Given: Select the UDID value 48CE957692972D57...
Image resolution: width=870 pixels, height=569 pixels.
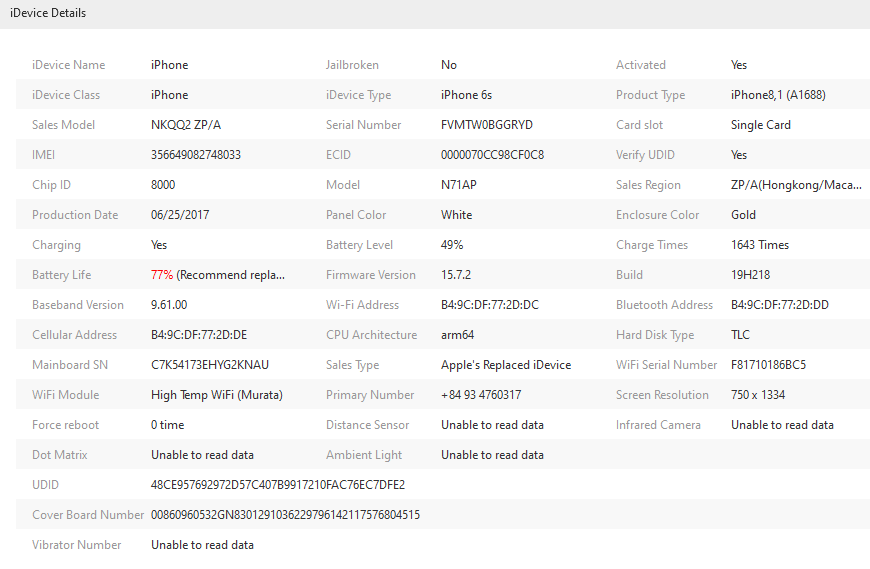Looking at the screenshot, I should pyautogui.click(x=278, y=484).
